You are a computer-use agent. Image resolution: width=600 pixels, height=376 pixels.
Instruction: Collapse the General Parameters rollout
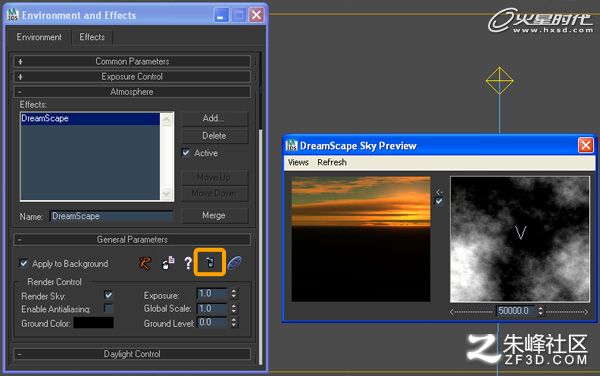point(132,239)
